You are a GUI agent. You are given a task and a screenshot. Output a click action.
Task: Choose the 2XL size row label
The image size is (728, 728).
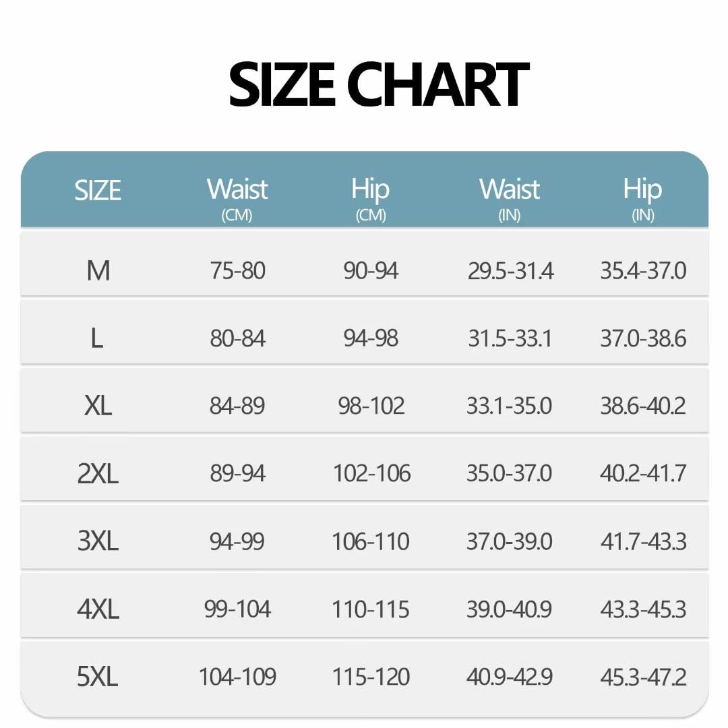[98, 473]
